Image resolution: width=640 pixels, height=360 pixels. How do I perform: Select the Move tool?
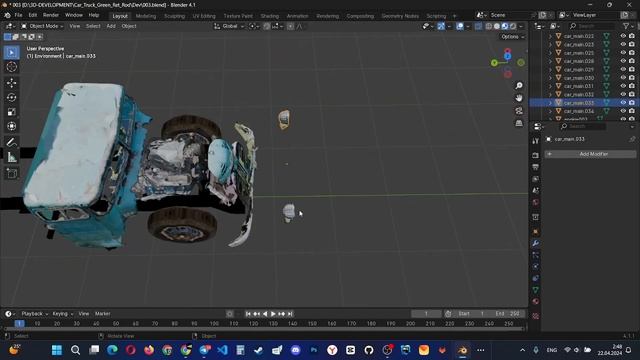pos(11,83)
